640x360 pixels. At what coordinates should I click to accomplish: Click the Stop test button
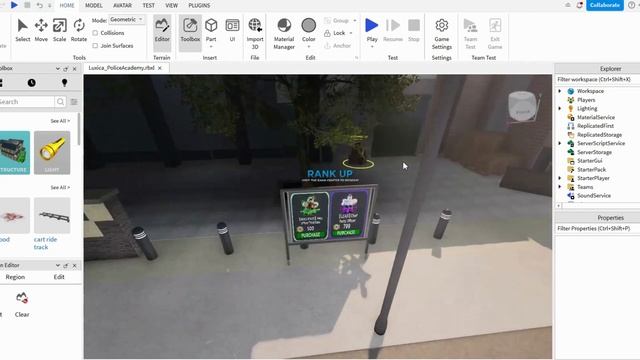[x=414, y=30]
